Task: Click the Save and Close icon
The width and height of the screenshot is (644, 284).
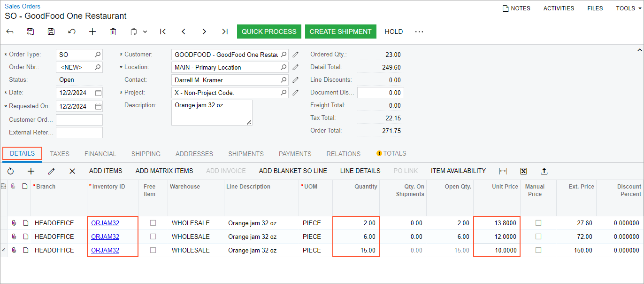Action: pos(31,32)
